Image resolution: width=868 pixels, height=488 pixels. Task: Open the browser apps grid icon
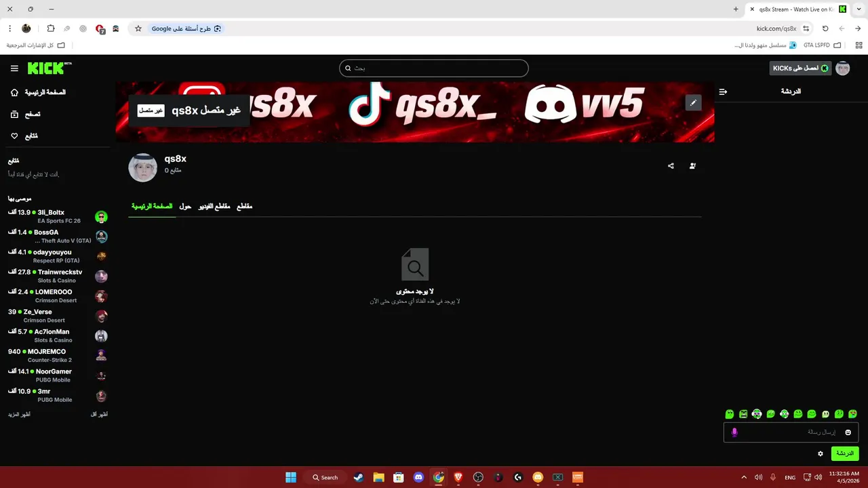tap(859, 45)
